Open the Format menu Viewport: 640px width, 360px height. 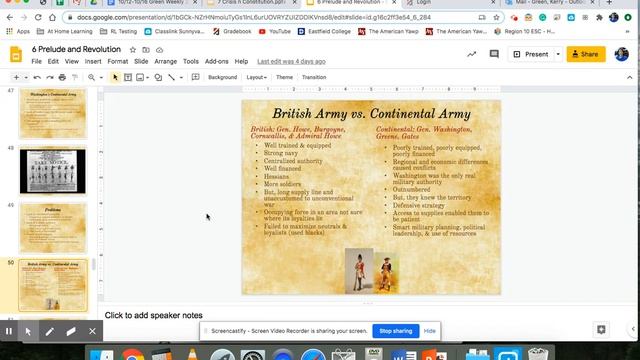118,61
